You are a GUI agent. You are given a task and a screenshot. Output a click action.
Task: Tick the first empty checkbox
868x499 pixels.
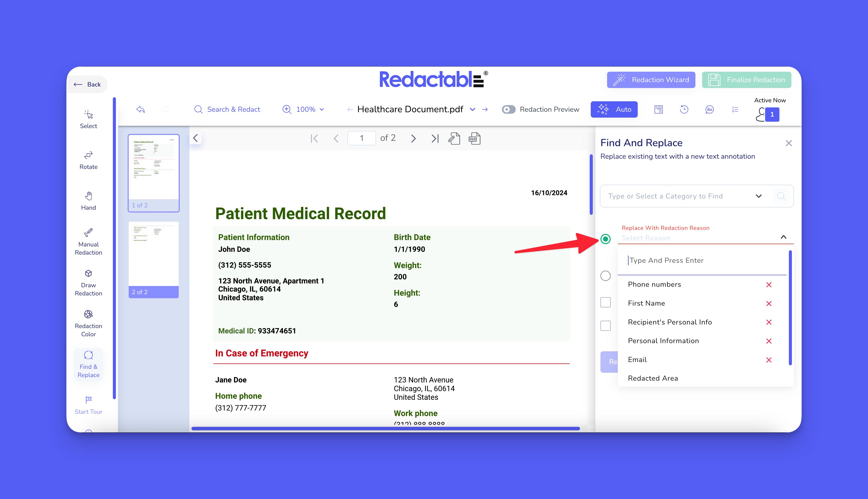click(x=605, y=302)
